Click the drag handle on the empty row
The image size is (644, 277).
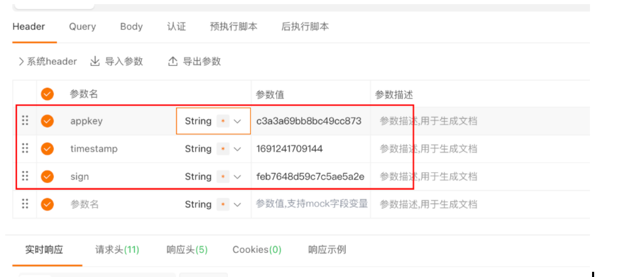tap(25, 204)
